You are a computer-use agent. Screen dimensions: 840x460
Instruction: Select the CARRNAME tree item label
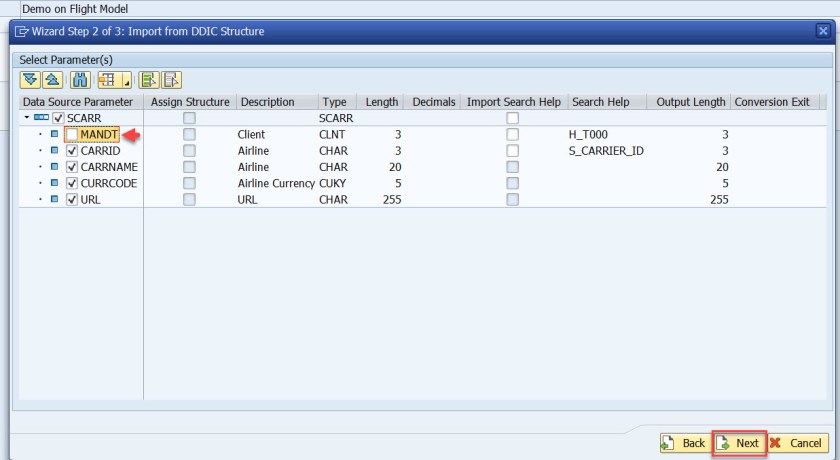pos(109,167)
